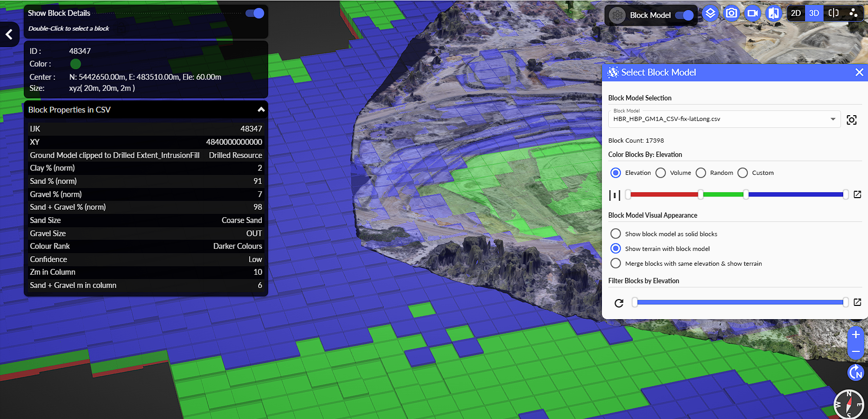Adjust the red-green color boundary handle

click(700, 194)
